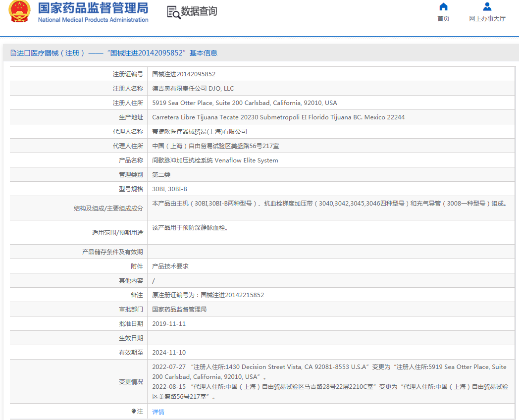Select approval date 2019-11-11

(169, 324)
